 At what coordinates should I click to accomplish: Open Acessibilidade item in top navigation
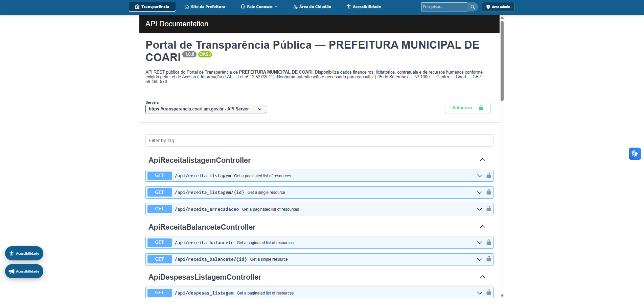point(364,7)
